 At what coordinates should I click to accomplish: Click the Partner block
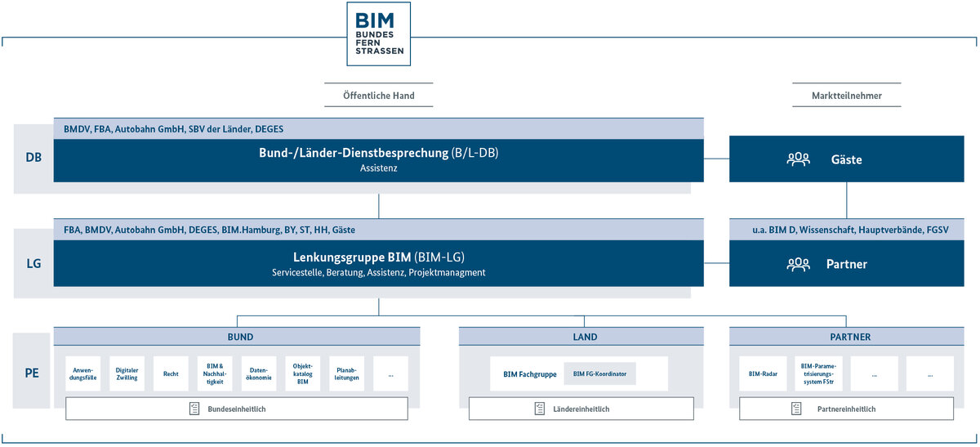[x=847, y=263]
